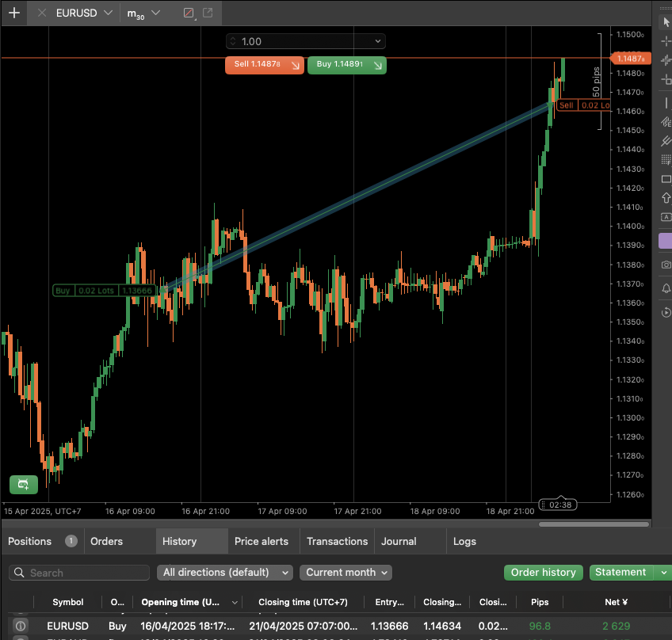Activate the crosshair tool
Screen dimensions: 672x640
(666, 41)
